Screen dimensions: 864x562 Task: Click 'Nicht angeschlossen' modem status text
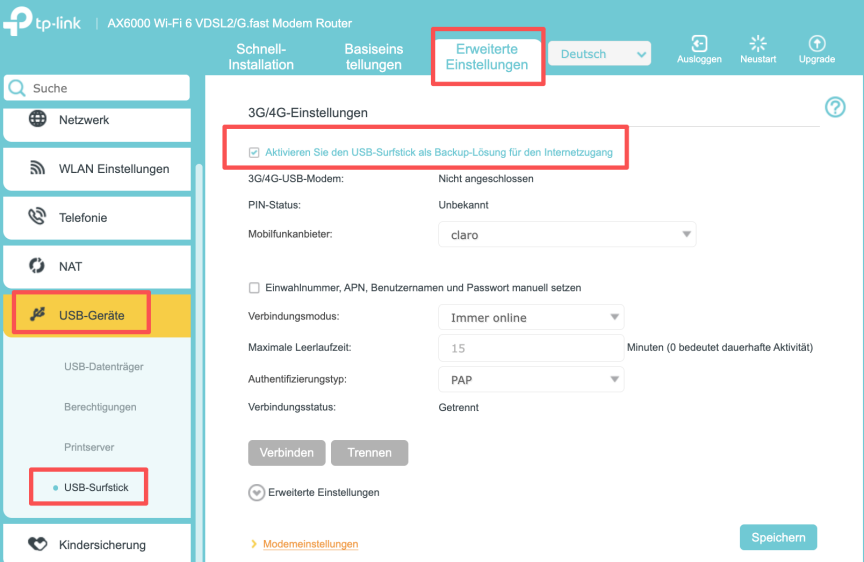[x=486, y=179]
